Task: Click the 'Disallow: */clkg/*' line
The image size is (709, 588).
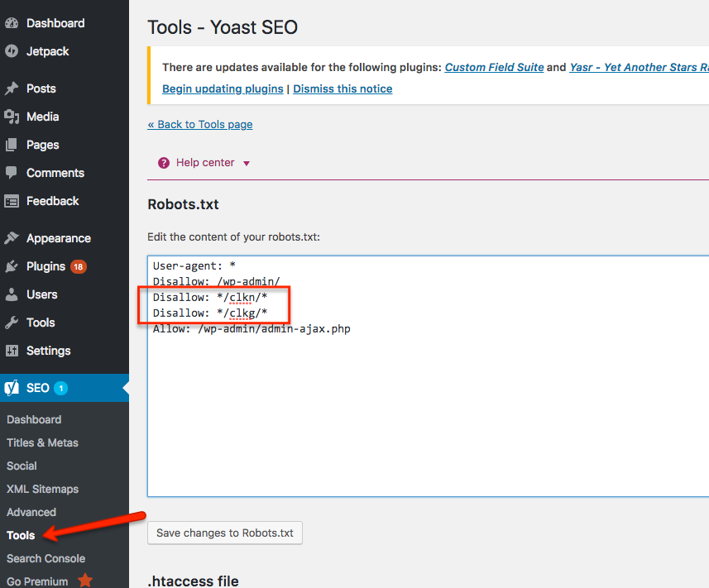Action: point(210,313)
